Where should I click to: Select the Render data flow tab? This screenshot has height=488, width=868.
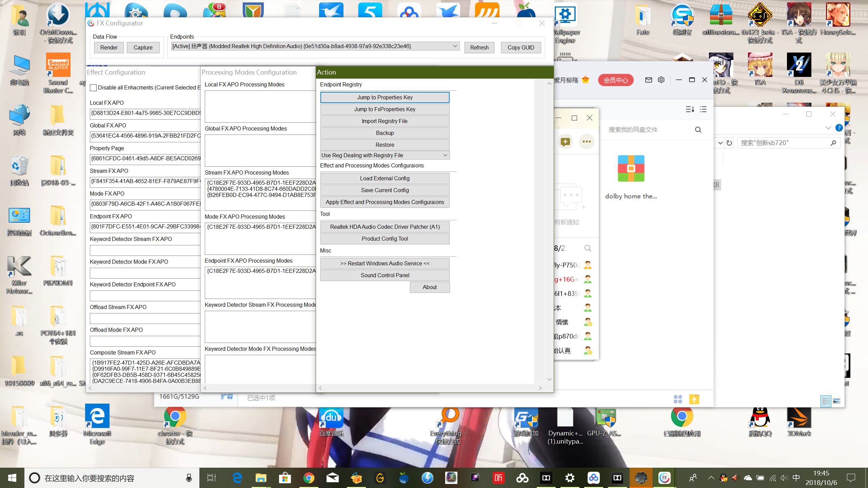[x=108, y=47]
